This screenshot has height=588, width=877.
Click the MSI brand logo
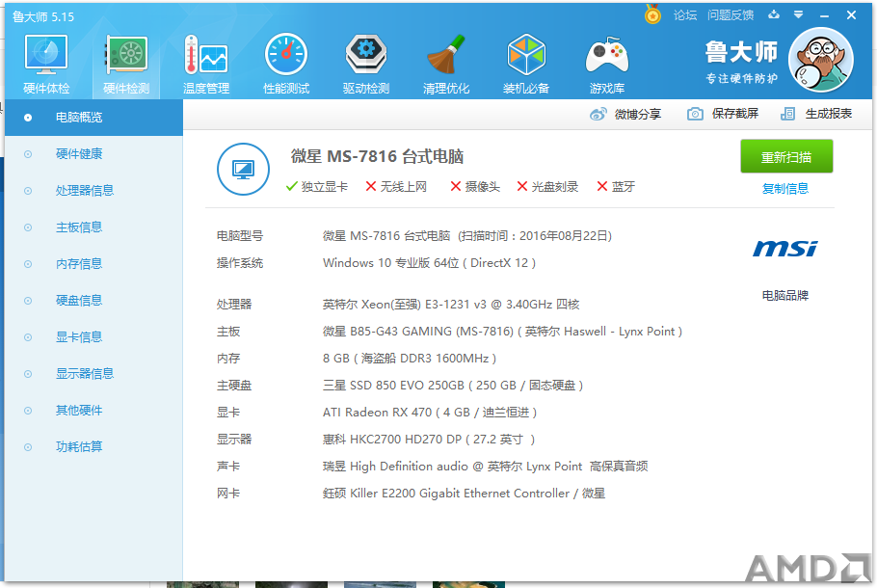pyautogui.click(x=784, y=249)
